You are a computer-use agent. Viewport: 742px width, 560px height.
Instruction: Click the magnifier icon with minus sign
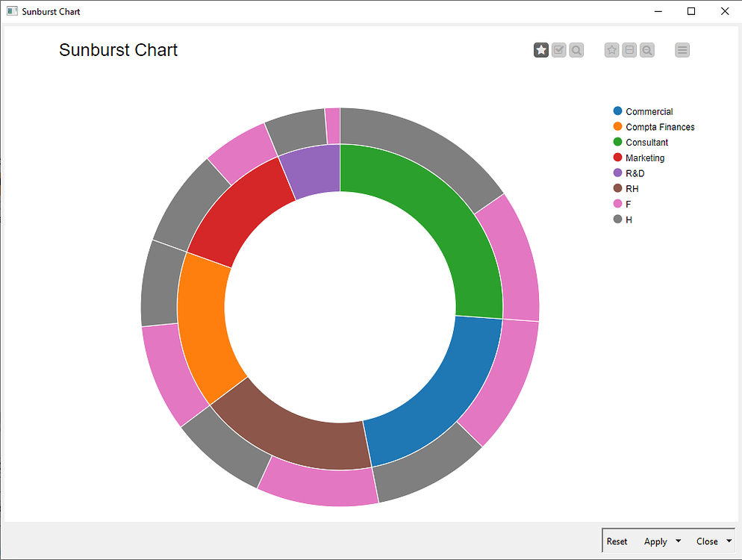point(647,50)
